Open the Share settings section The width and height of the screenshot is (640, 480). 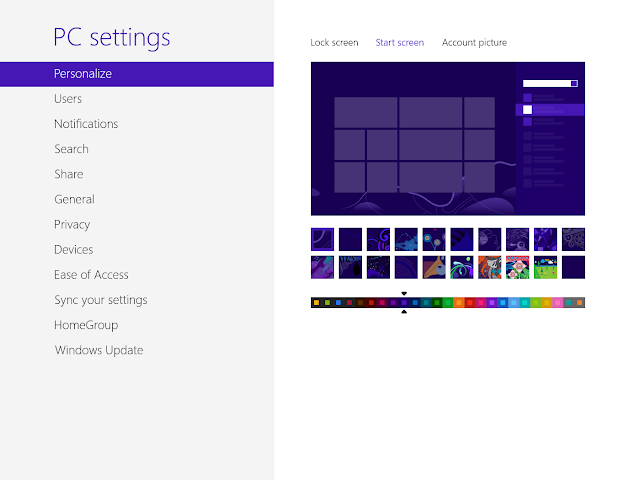pyautogui.click(x=69, y=174)
